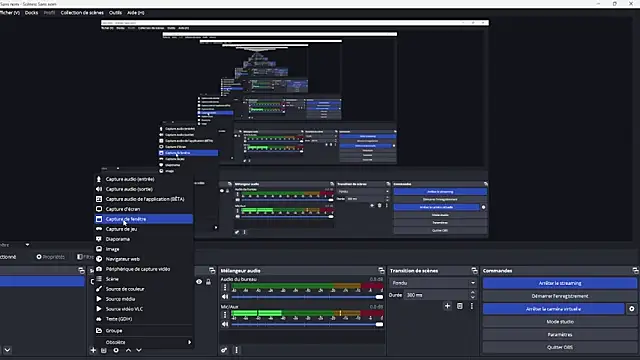Undock the Mélangeur audio panel

pyautogui.click(x=381, y=271)
